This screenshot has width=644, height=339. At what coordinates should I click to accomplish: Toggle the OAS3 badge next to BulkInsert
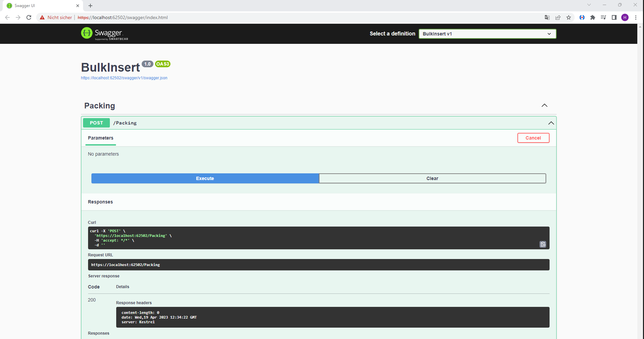(163, 64)
